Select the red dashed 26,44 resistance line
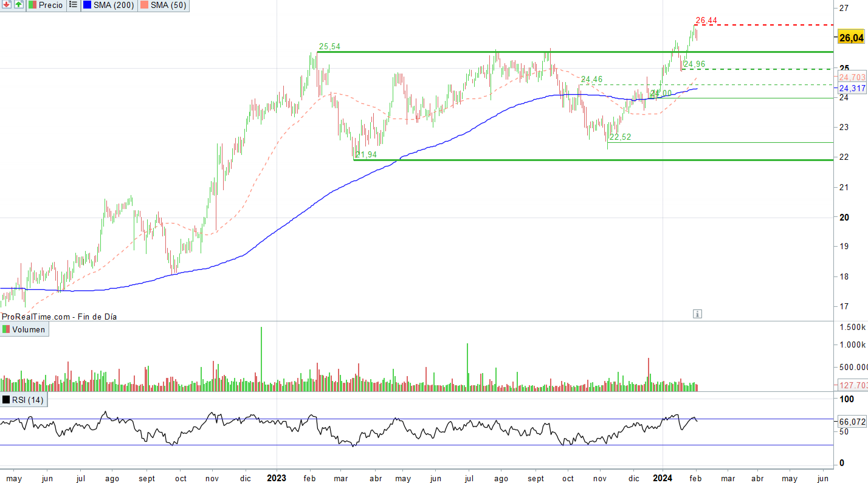Screen dimensions: 868x483 tap(766, 25)
